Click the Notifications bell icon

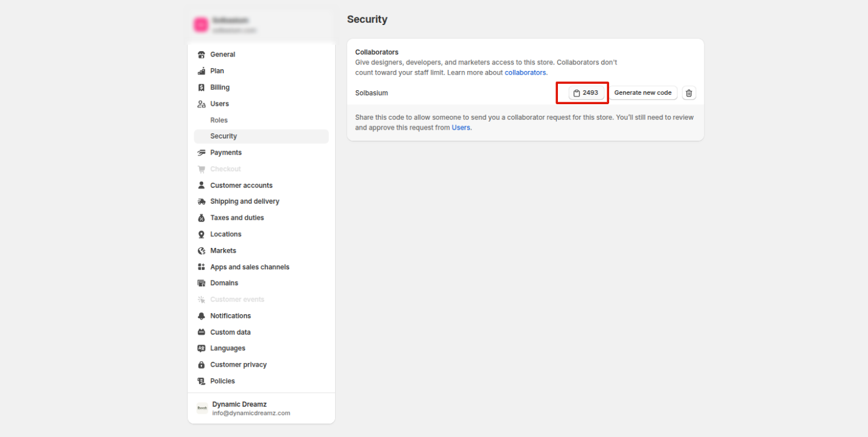pyautogui.click(x=201, y=316)
